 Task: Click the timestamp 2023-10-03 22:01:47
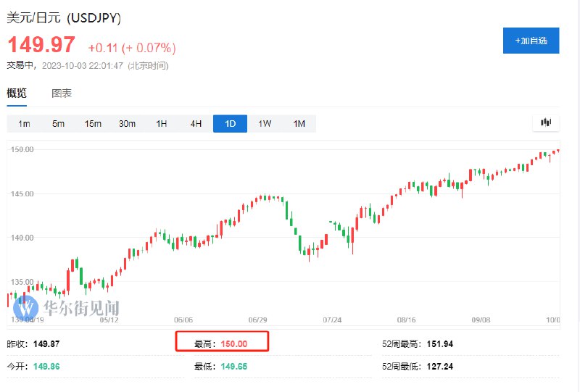[x=82, y=66]
